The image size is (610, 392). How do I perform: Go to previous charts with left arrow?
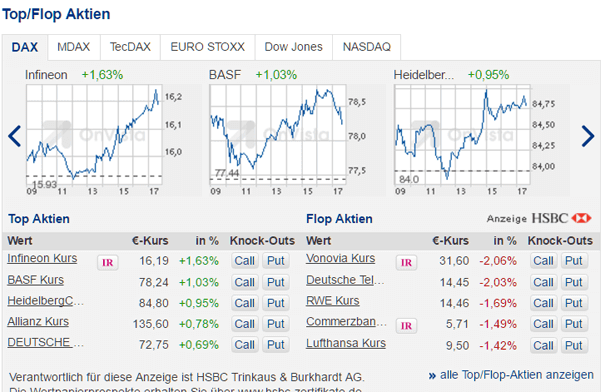click(15, 136)
